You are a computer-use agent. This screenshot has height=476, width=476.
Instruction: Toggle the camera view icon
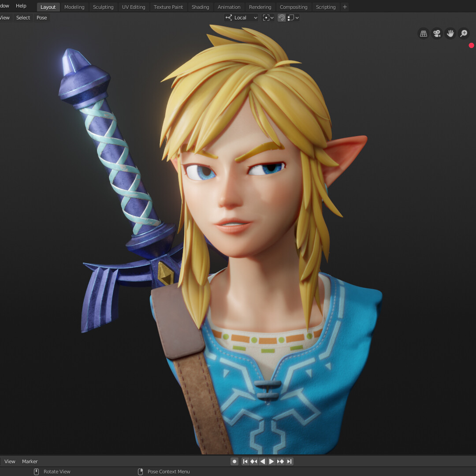point(437,33)
